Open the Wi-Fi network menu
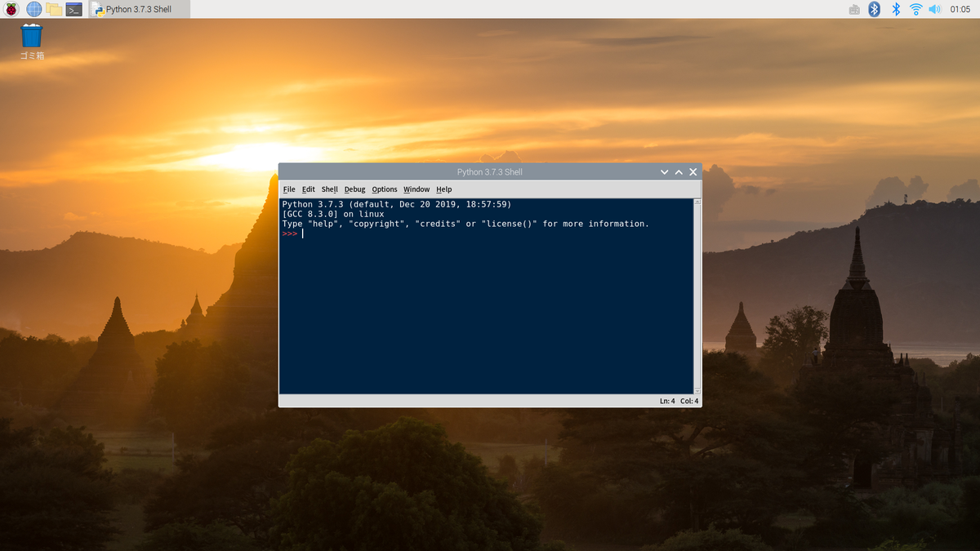 (x=915, y=9)
